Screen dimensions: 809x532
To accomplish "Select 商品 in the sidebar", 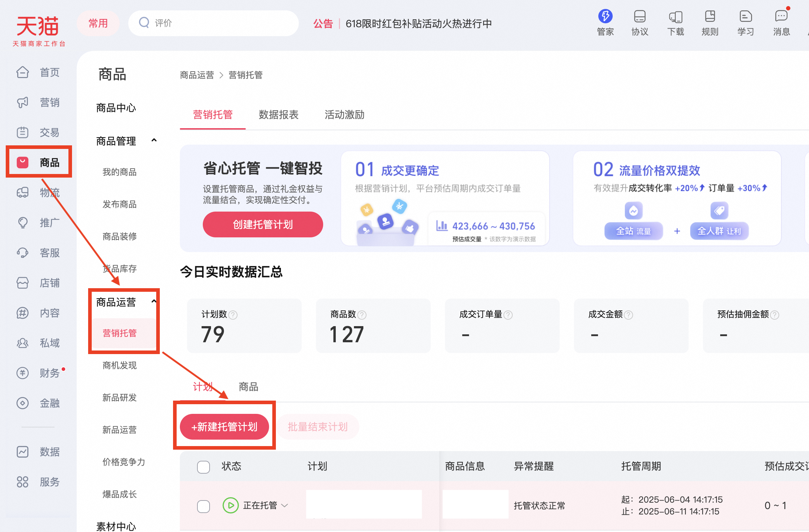I will (x=38, y=163).
